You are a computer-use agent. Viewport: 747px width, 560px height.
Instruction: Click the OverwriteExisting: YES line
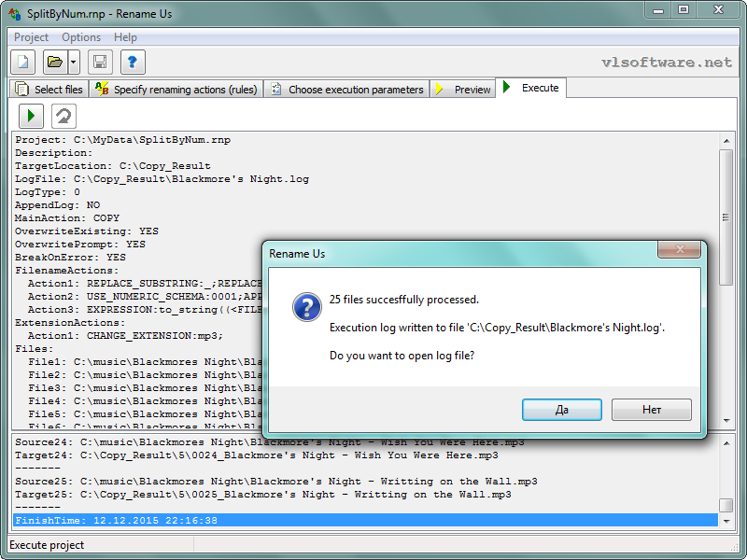[x=87, y=231]
